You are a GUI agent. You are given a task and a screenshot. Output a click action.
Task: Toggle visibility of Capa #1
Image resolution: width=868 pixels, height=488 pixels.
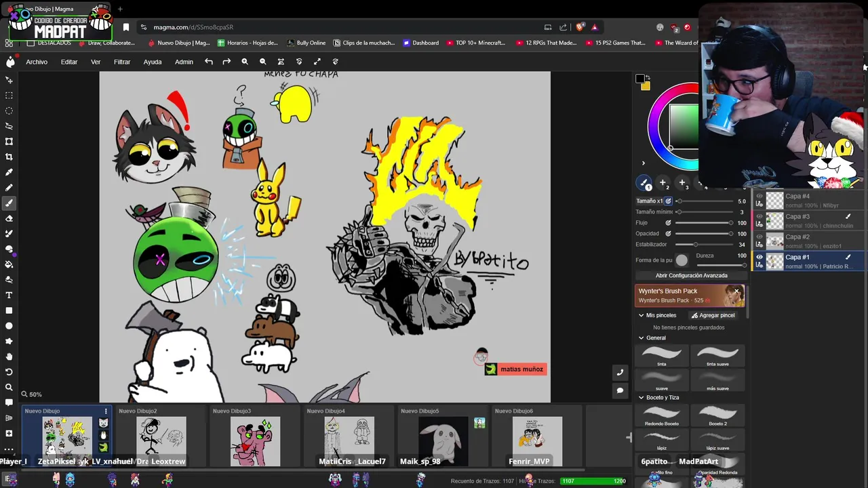pyautogui.click(x=759, y=258)
